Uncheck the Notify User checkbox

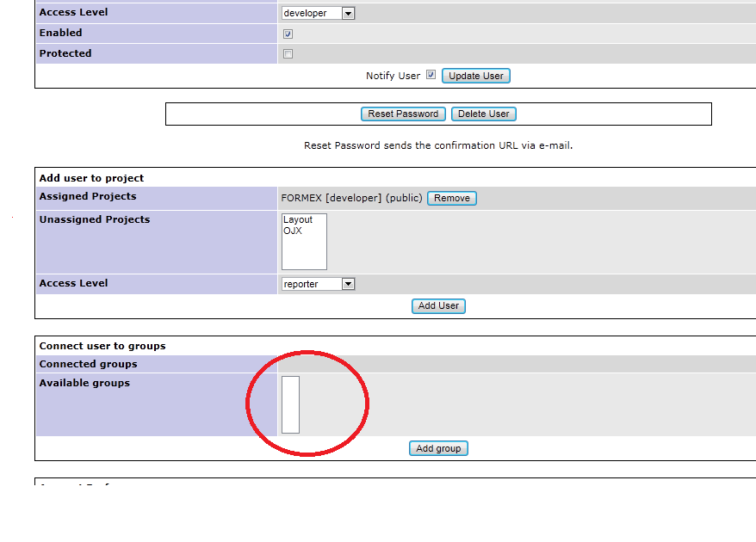430,75
